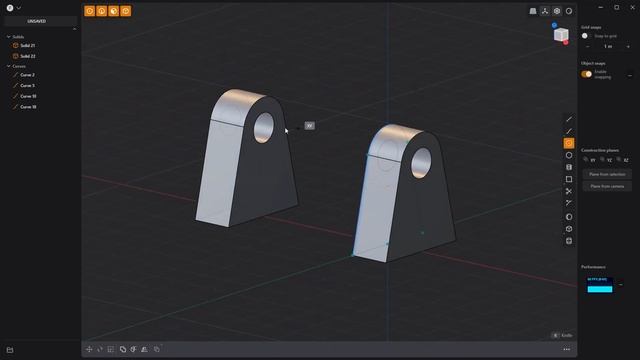Select the highlighted center circle tool

569,143
